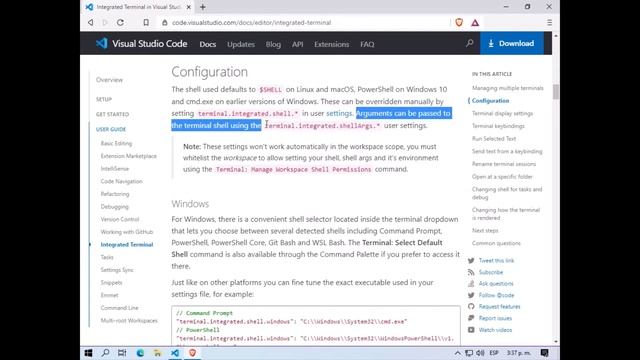Click the Download button
Screen dimensions: 640x360
point(511,43)
